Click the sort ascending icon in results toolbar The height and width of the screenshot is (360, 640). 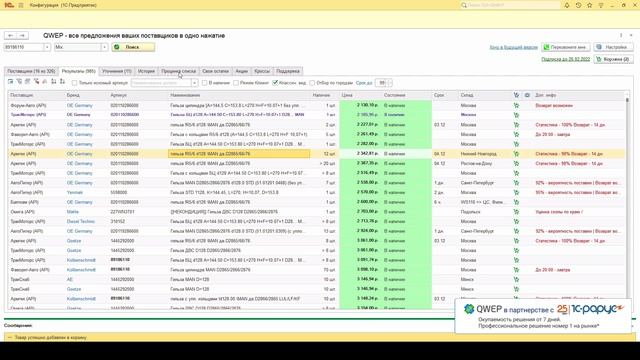[53, 82]
